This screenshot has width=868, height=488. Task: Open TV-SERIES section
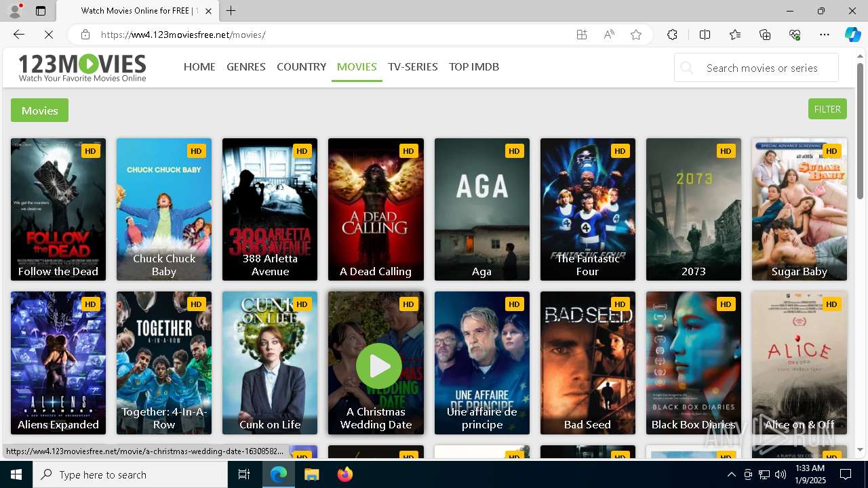point(413,66)
